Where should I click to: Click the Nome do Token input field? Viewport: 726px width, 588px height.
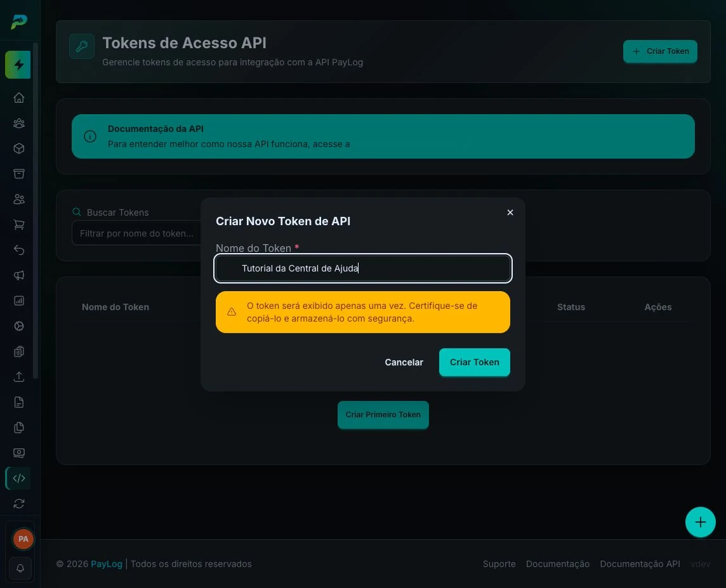point(363,268)
